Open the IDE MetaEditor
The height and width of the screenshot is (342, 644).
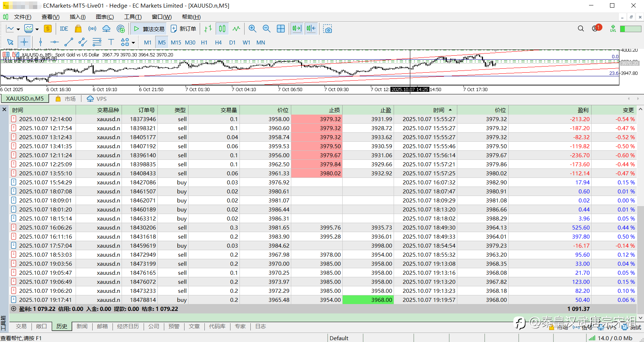click(x=64, y=29)
